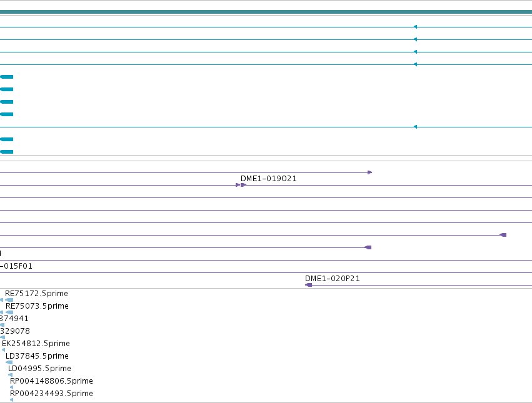The width and height of the screenshot is (532, 403).
Task: Select the 329078 feature label
Action: 15,331
